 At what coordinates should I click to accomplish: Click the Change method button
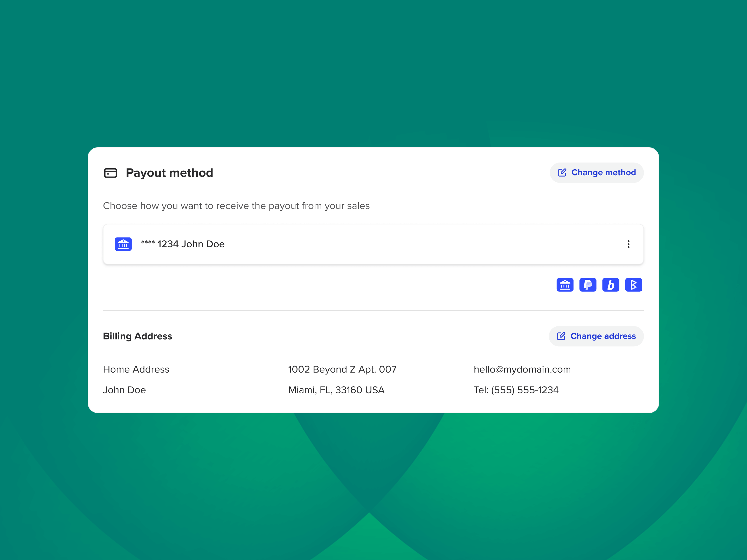click(x=596, y=172)
